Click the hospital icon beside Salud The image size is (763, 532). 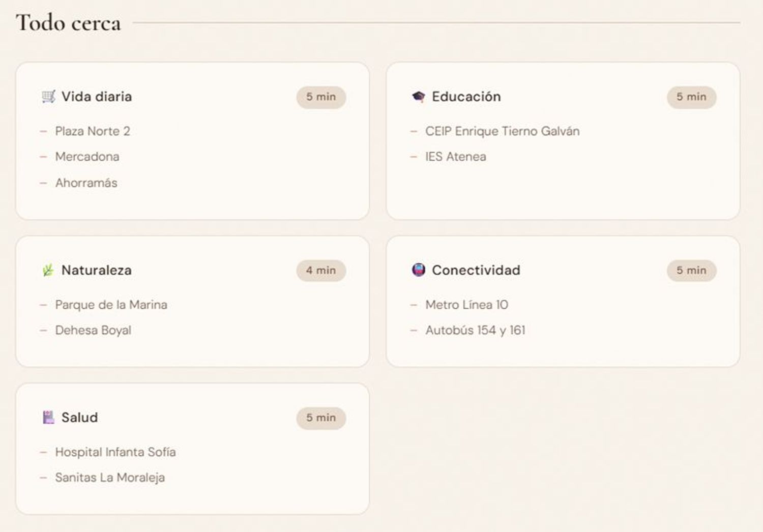pos(48,418)
